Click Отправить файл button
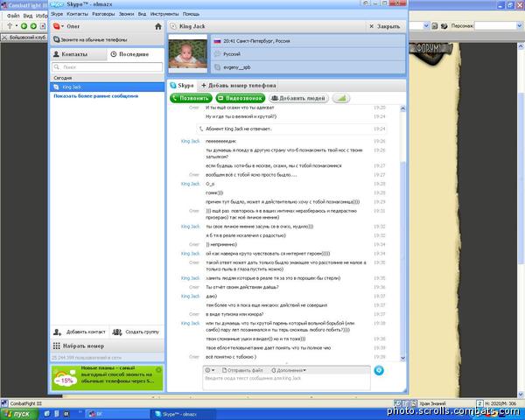The width and height of the screenshot is (525, 420). pyautogui.click(x=242, y=370)
